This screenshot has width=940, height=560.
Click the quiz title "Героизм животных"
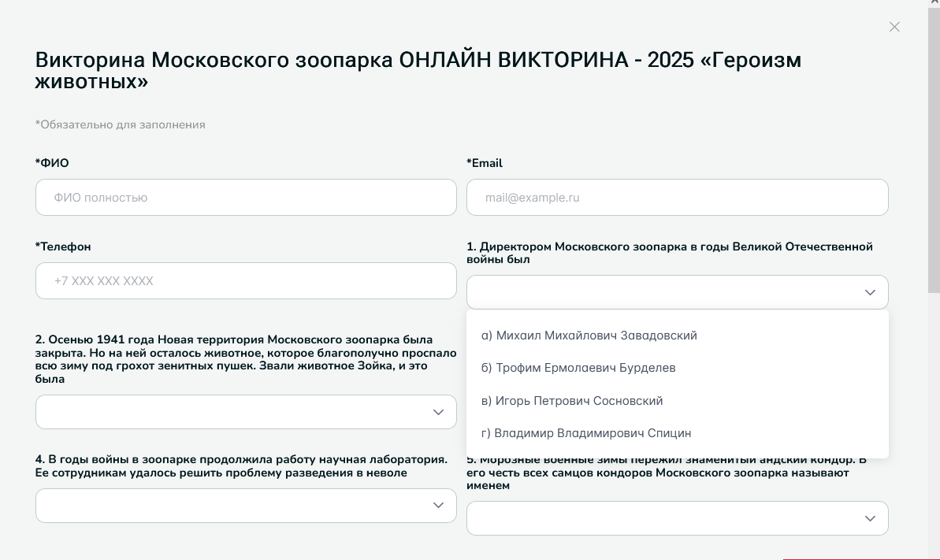click(418, 70)
